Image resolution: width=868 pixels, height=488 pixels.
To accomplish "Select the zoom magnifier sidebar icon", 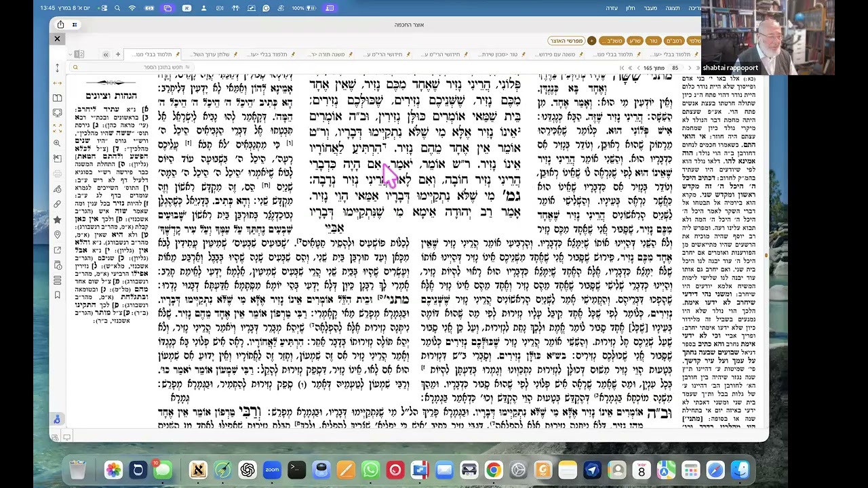I will pyautogui.click(x=57, y=143).
